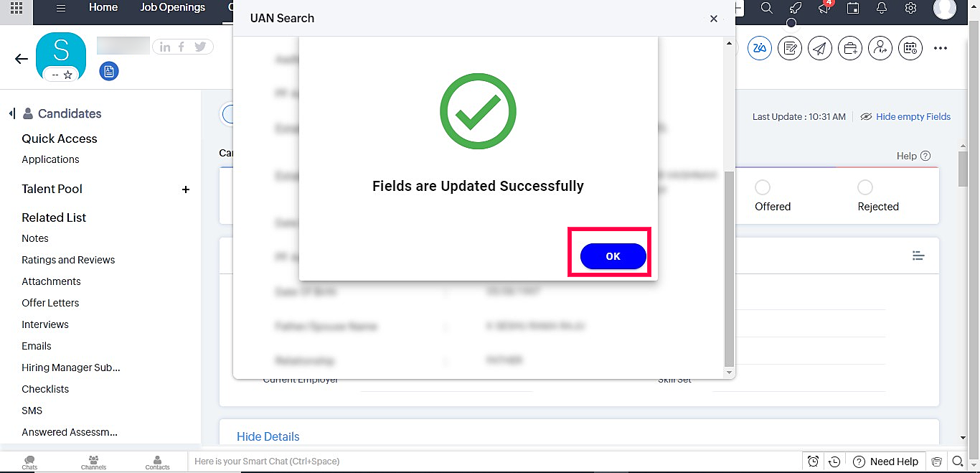Click the send email paper-plane icon
Screen dimensions: 980x473
(820, 48)
